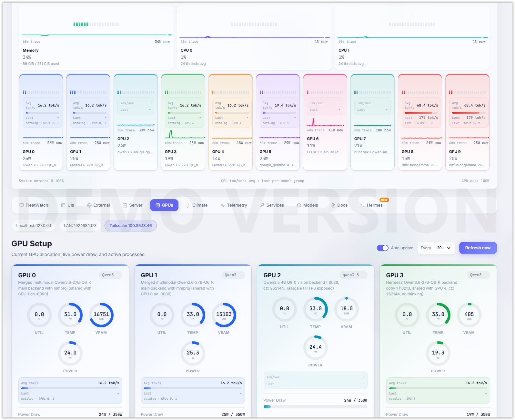Click the Qwen3 model badge on large GPU 3 card

coord(478,275)
